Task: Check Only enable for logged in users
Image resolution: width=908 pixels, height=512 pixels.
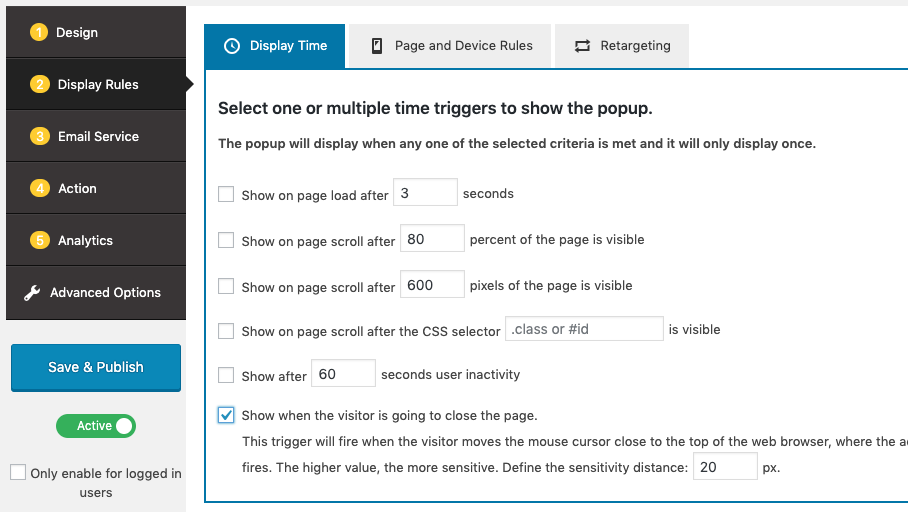Action: pyautogui.click(x=18, y=473)
